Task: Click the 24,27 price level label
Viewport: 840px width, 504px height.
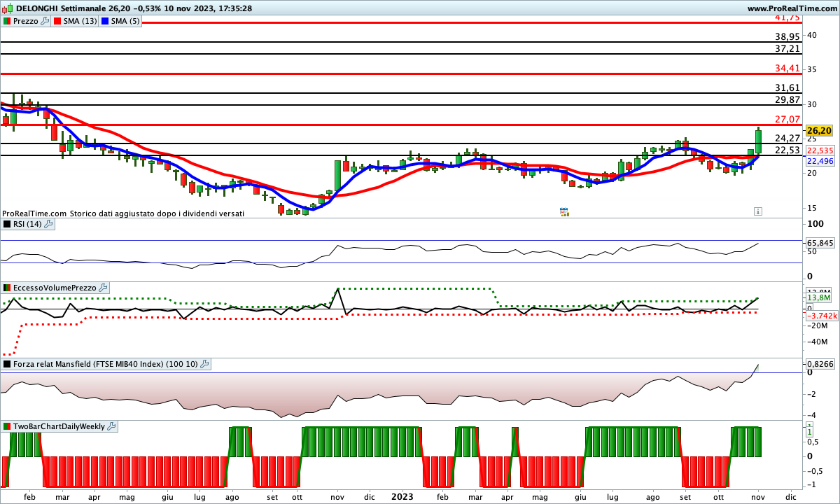Action: pyautogui.click(x=787, y=138)
